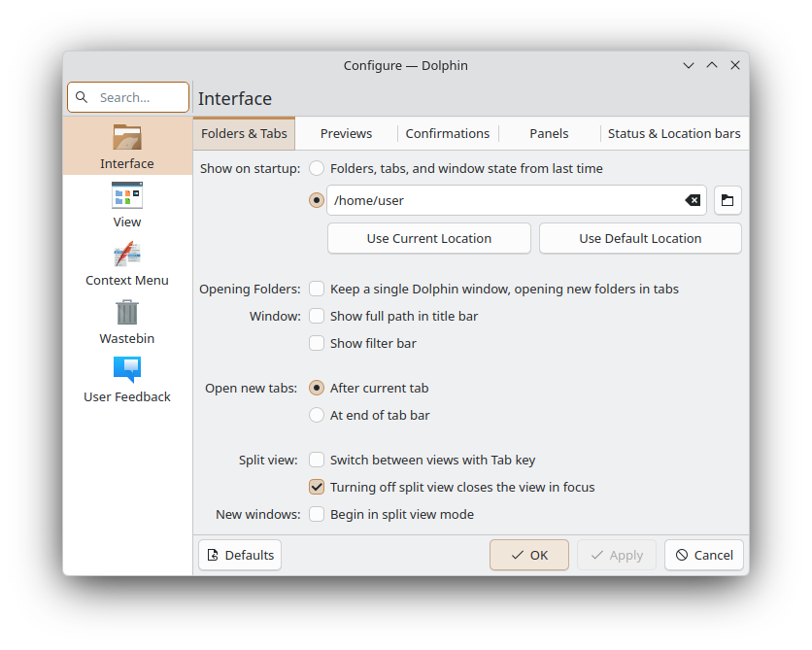Viewport: 812px width, 650px height.
Task: Open Context Menu settings in sidebar
Action: [127, 262]
